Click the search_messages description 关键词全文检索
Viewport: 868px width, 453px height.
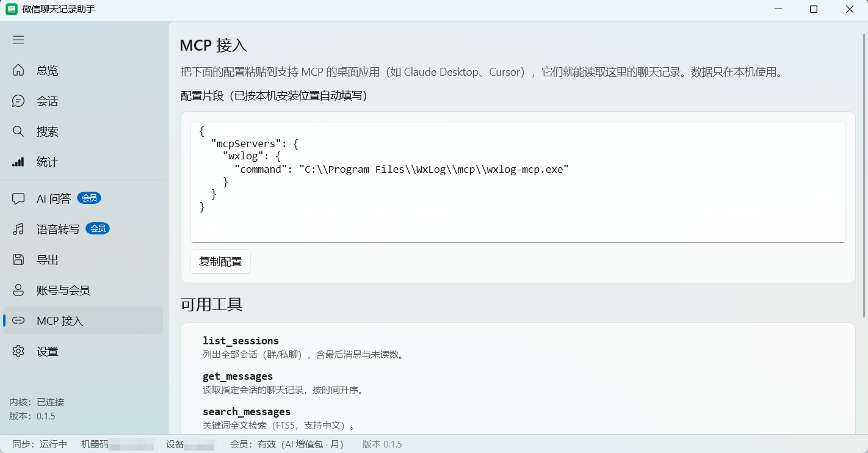[x=279, y=425]
